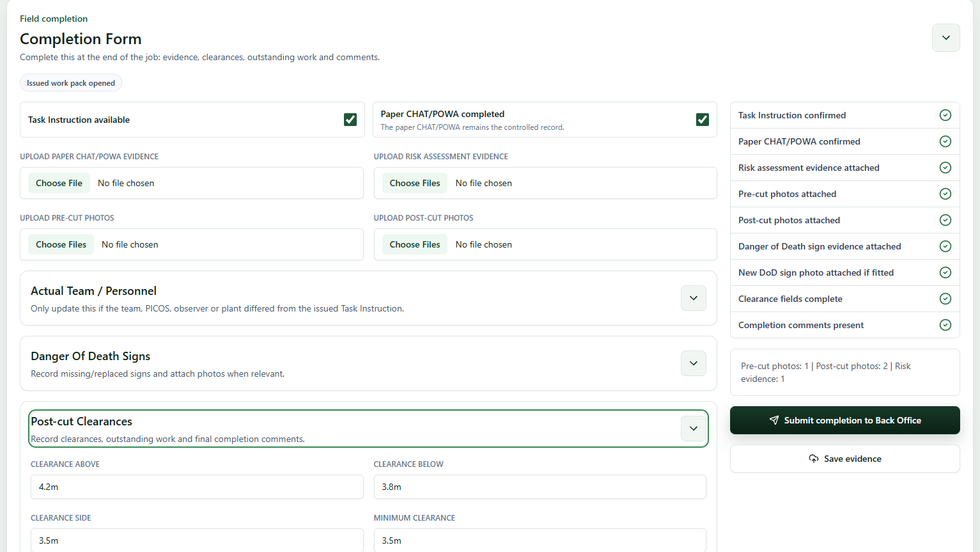
Task: Click the 'Completion comments present' text
Action: point(801,325)
